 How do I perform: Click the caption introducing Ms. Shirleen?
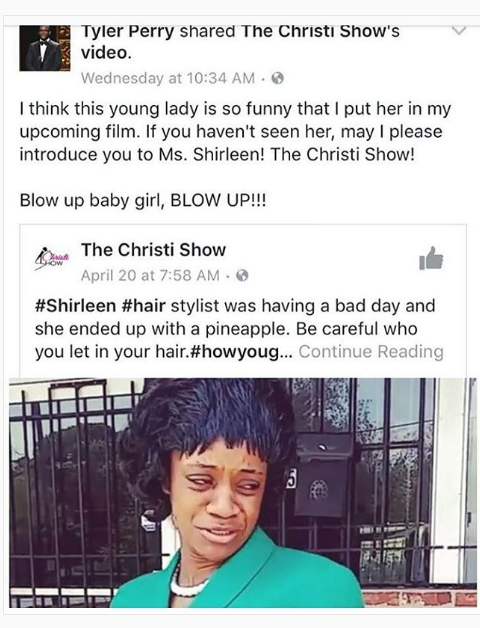click(235, 132)
